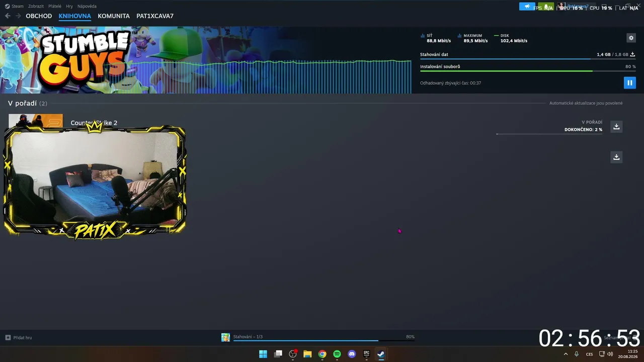Show hidden system tray icons
The width and height of the screenshot is (644, 362).
(566, 354)
